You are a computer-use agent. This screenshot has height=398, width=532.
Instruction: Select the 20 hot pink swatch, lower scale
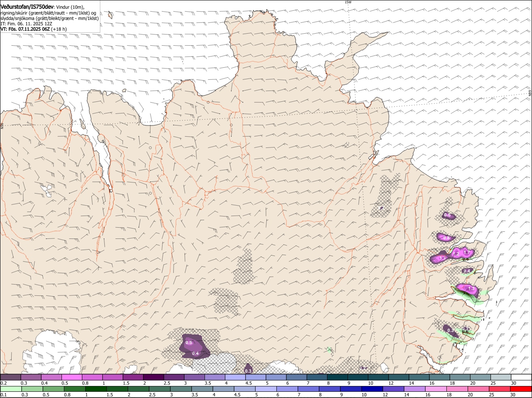click(478, 389)
